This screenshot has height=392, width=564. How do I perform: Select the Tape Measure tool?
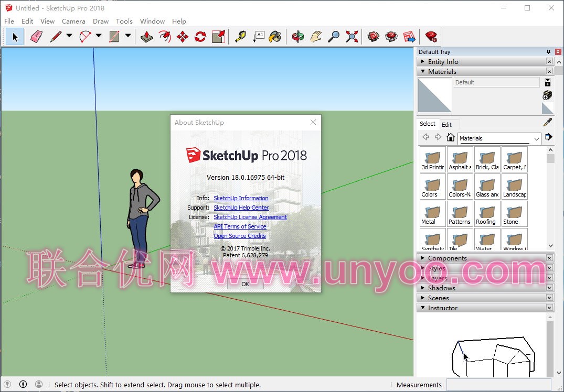[240, 37]
